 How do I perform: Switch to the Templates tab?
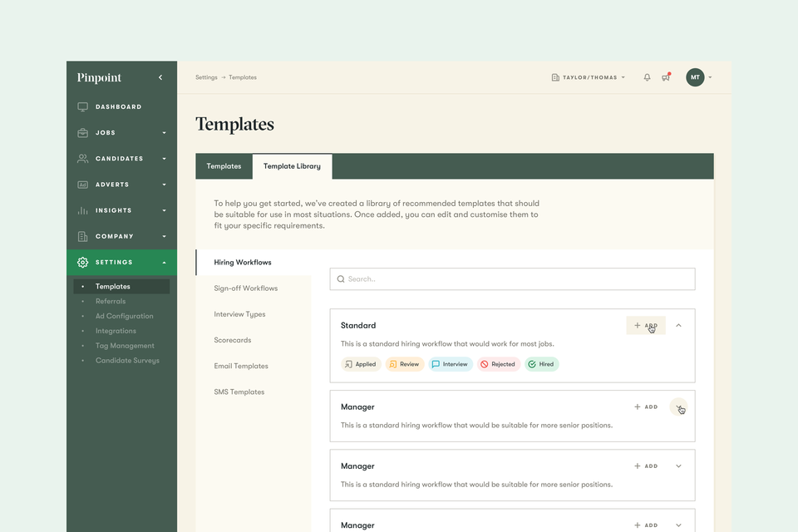224,166
